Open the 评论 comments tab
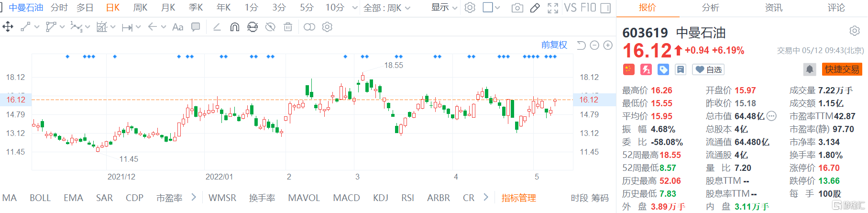 pyautogui.click(x=836, y=8)
